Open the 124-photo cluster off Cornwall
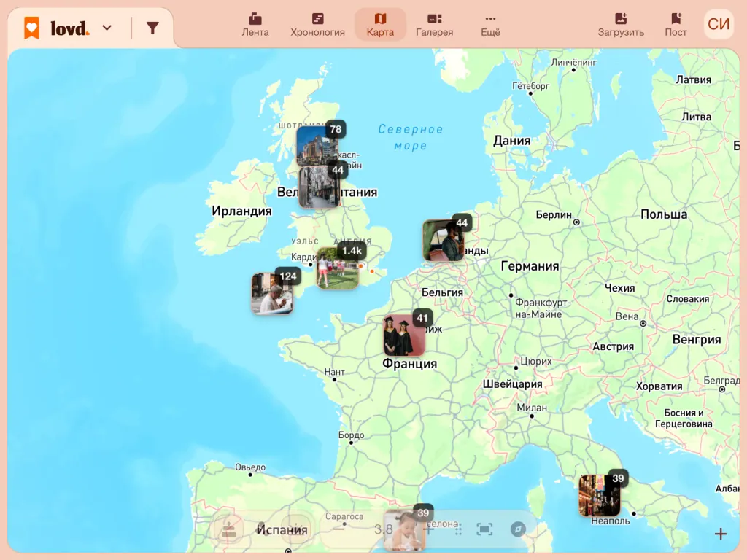Image resolution: width=747 pixels, height=560 pixels. [272, 293]
